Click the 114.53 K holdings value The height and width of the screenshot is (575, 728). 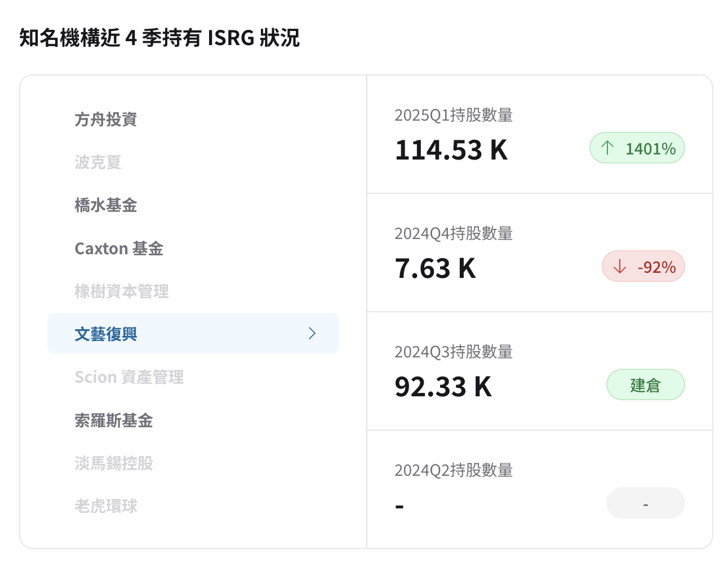click(x=451, y=151)
